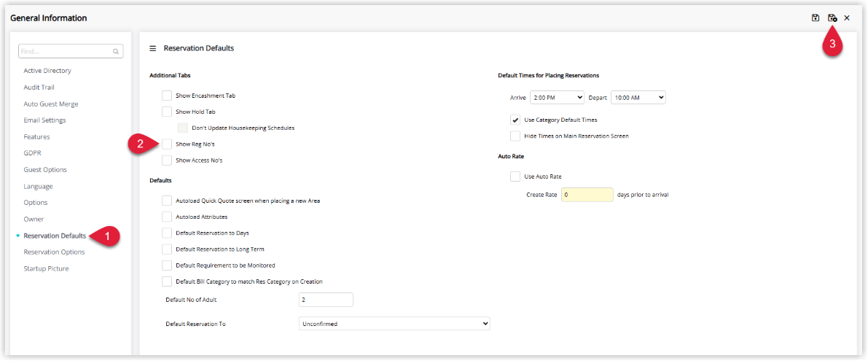Toggle the hamburger menu beside Reservation Defaults
This screenshot has height=361, width=868.
tap(153, 49)
